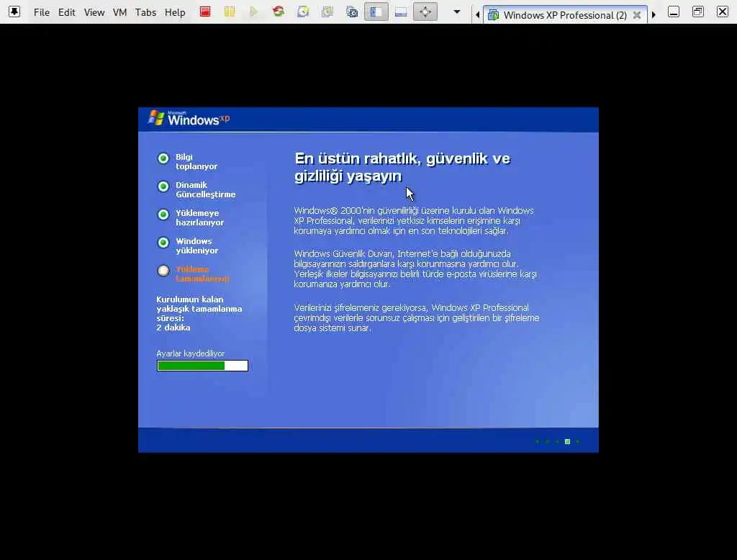This screenshot has width=737, height=560.
Task: Restart the guest with the reset icon
Action: [279, 12]
